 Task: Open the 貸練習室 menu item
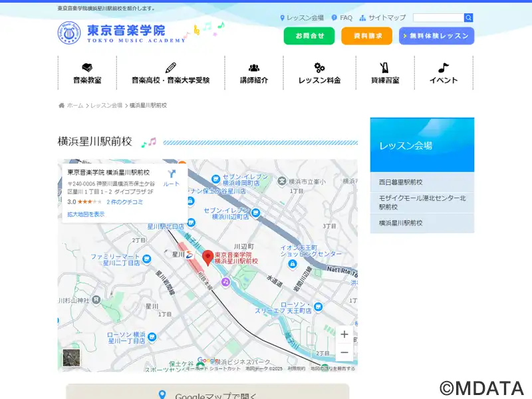click(385, 73)
